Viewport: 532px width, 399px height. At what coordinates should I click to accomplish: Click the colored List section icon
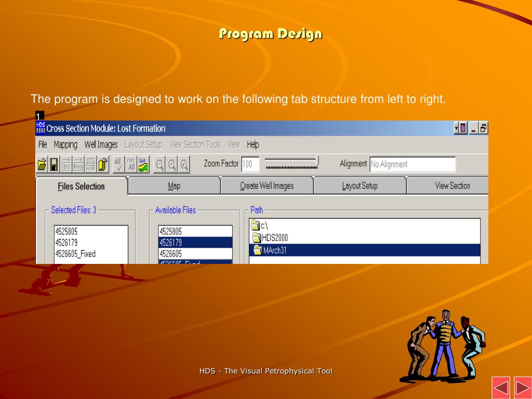pos(143,165)
